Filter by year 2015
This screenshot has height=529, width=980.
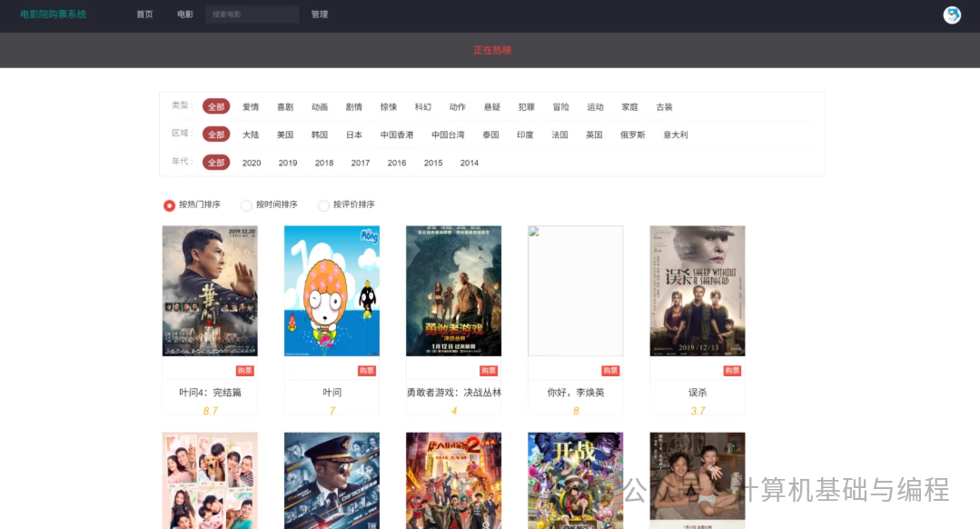click(x=432, y=163)
